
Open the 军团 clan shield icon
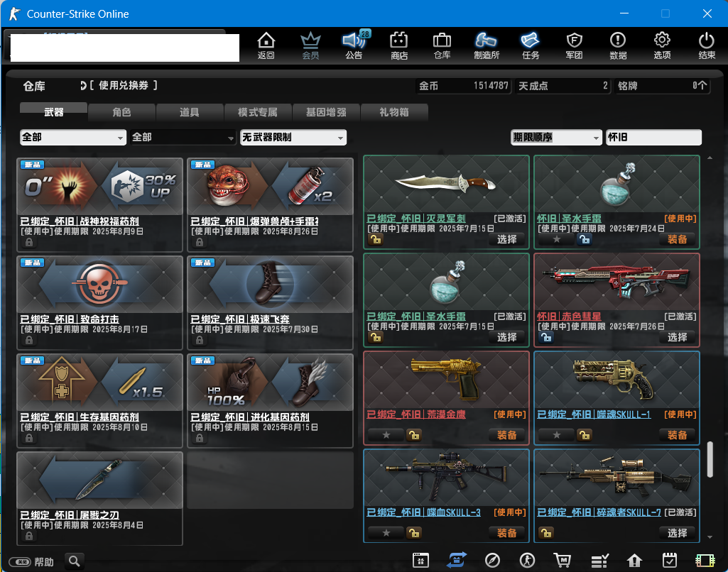pyautogui.click(x=575, y=45)
